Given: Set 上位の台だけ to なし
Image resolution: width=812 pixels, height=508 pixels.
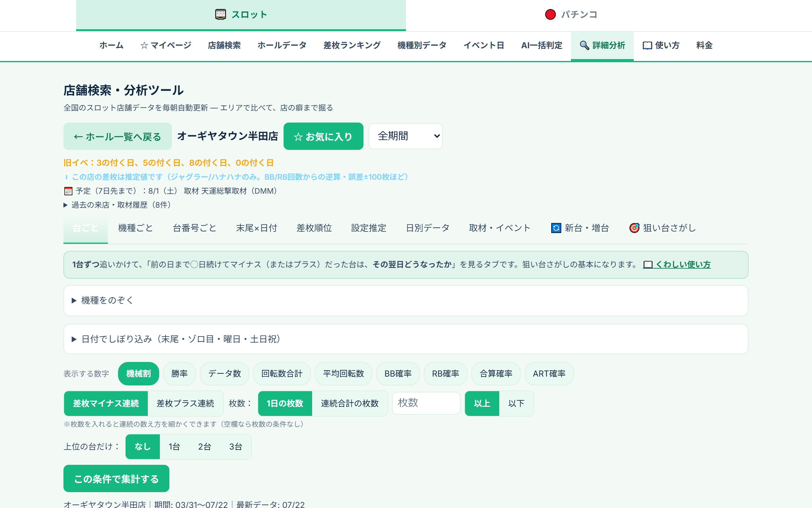Looking at the screenshot, I should (x=143, y=446).
